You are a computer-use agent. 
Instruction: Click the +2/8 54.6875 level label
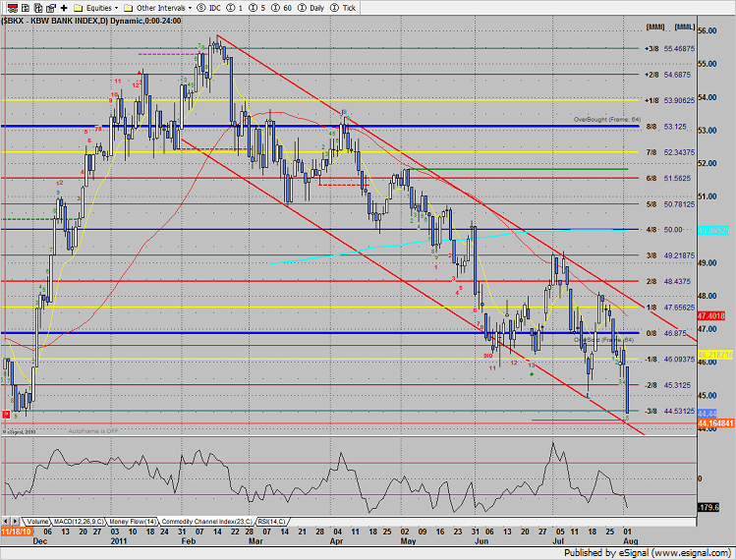click(667, 75)
